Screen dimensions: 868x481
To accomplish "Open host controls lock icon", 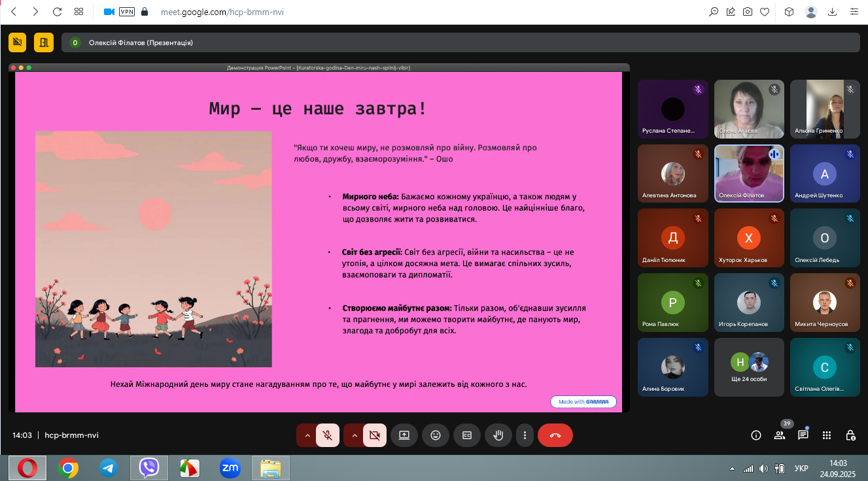I will 850,435.
